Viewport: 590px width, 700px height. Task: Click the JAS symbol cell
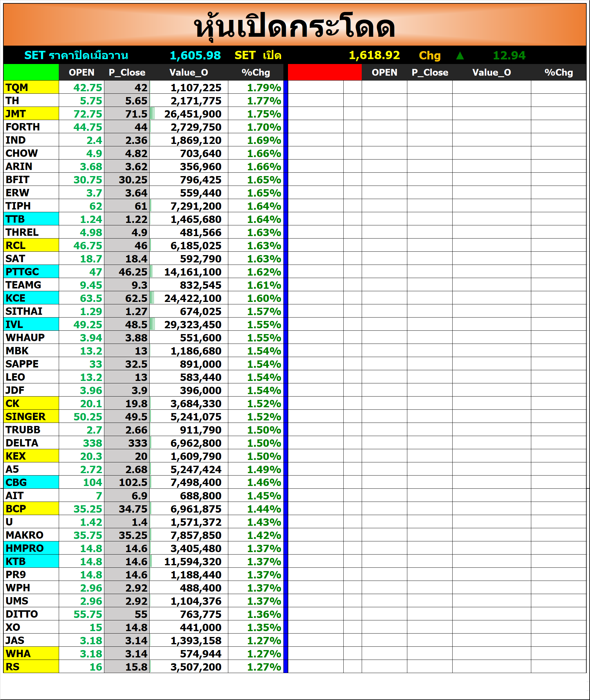tap(31, 640)
